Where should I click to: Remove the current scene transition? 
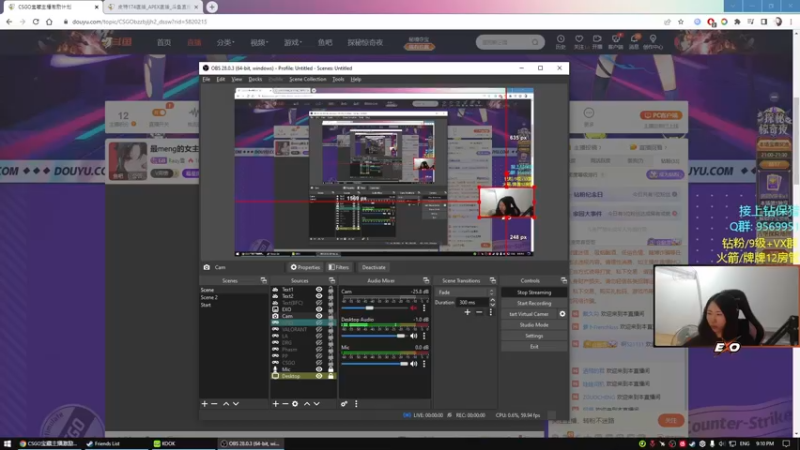479,312
